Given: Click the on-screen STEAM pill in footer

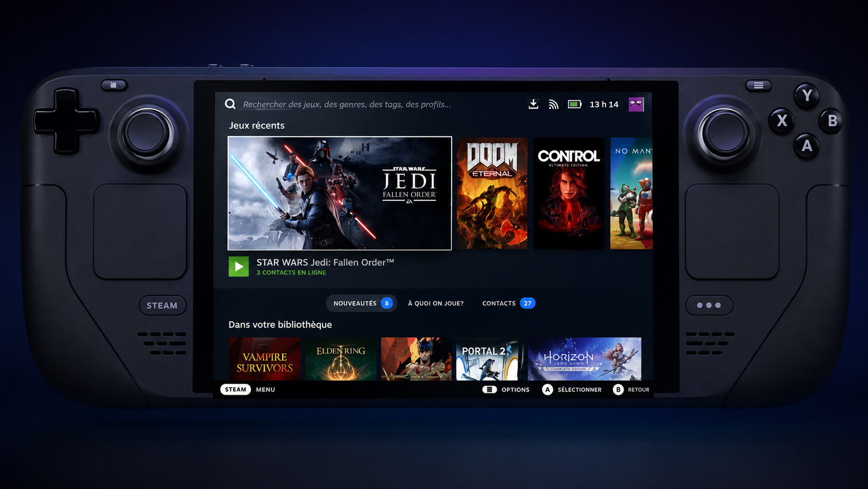Looking at the screenshot, I should (x=235, y=389).
